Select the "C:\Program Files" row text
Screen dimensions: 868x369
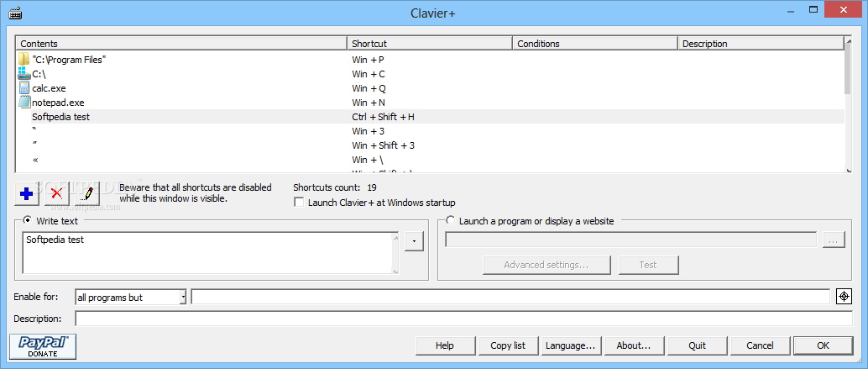point(69,60)
